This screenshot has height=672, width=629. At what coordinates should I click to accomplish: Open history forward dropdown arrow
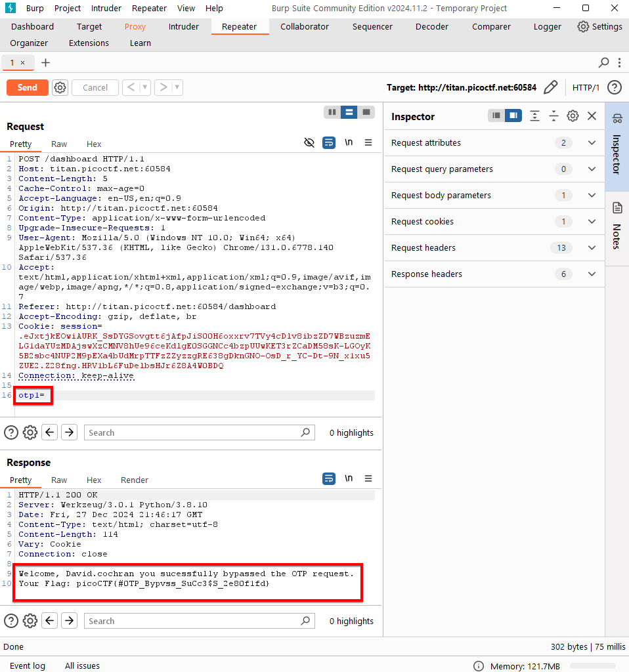click(177, 87)
